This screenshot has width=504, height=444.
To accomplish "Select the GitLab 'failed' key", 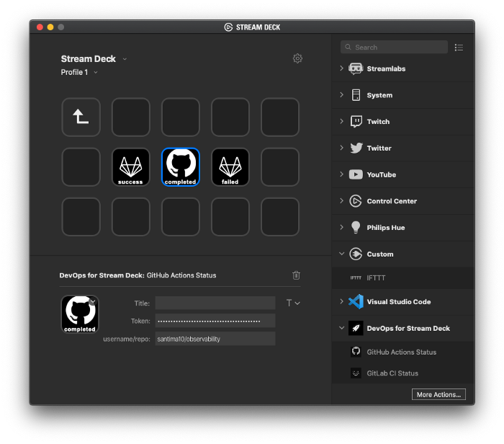I will pos(230,167).
